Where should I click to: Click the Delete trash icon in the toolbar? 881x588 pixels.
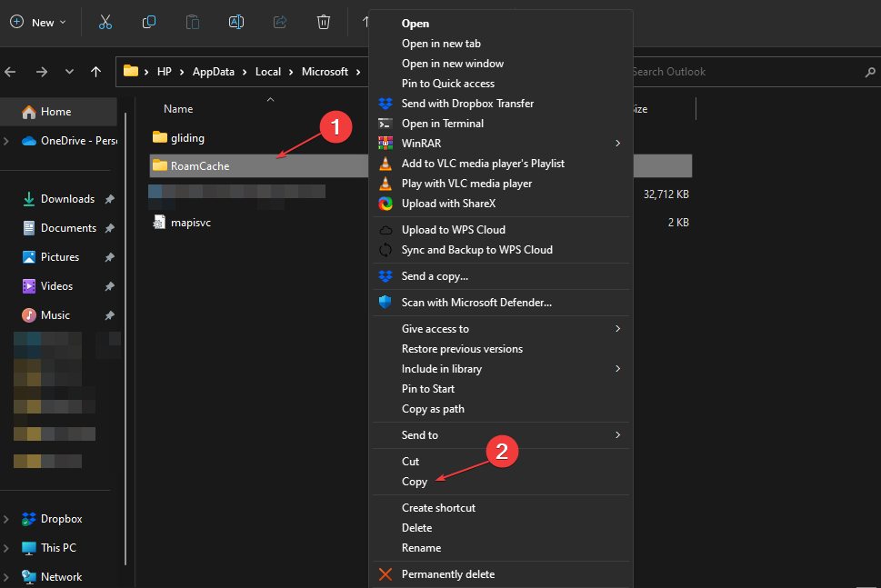(323, 21)
